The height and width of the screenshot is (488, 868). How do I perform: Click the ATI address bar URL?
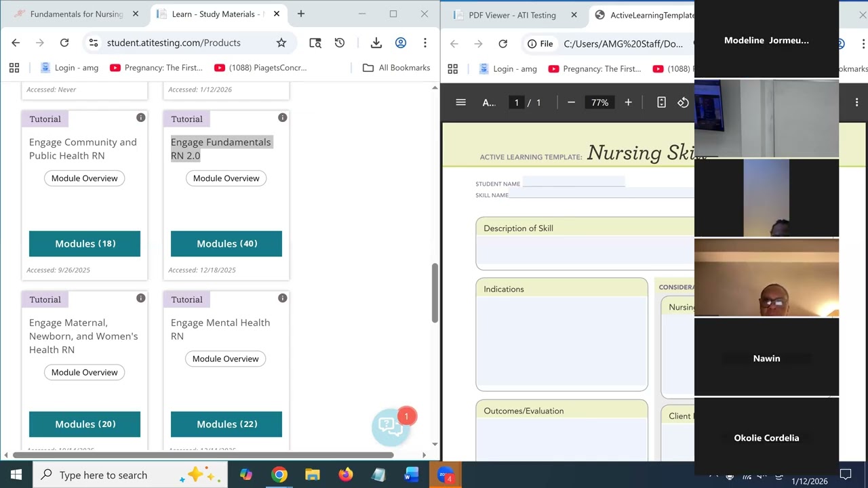point(174,43)
